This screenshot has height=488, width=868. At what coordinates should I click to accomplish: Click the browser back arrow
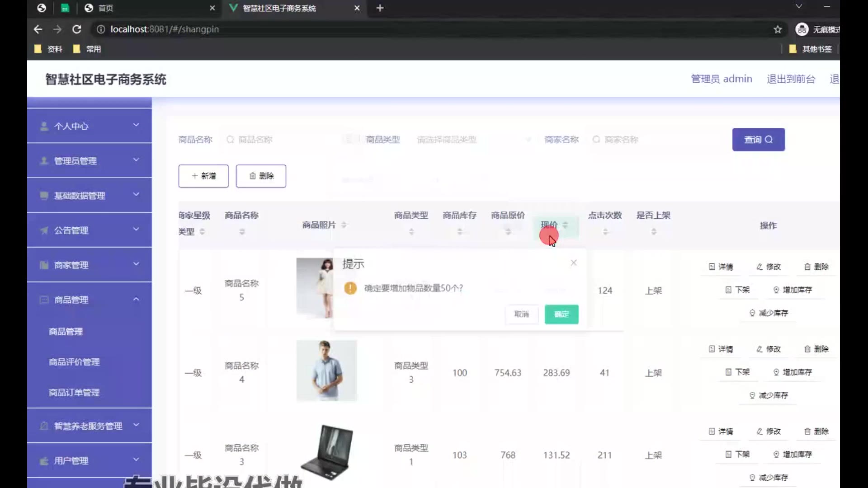tap(38, 29)
